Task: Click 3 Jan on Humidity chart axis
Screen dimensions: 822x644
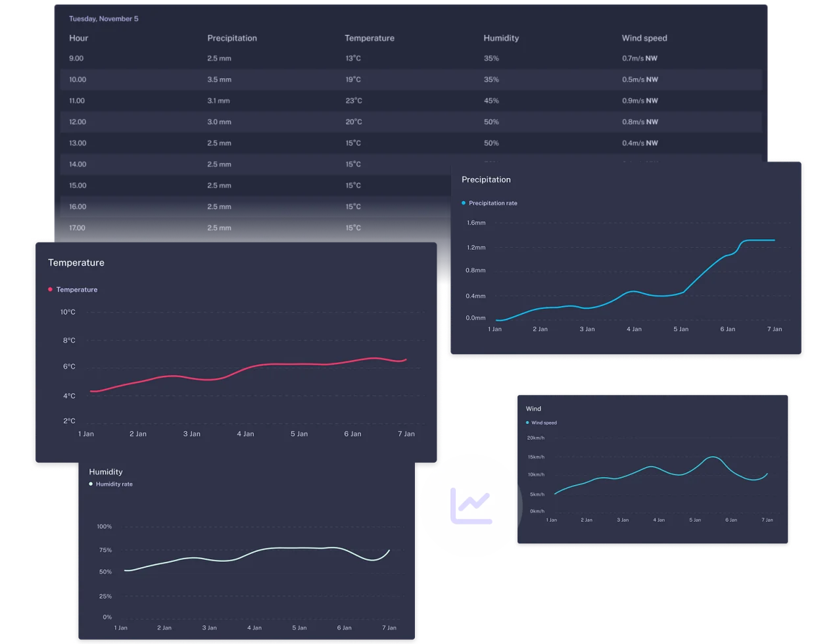Action: click(209, 628)
